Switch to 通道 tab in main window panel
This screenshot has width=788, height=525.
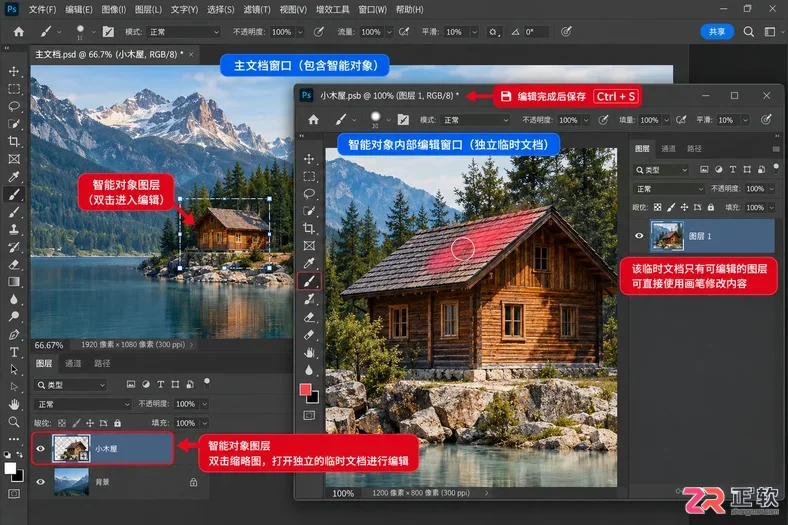(73, 363)
